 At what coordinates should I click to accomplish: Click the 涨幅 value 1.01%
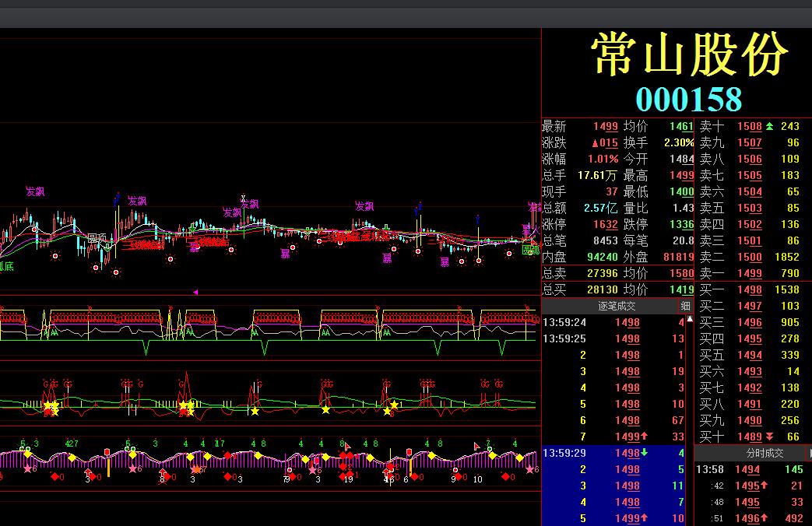point(603,159)
